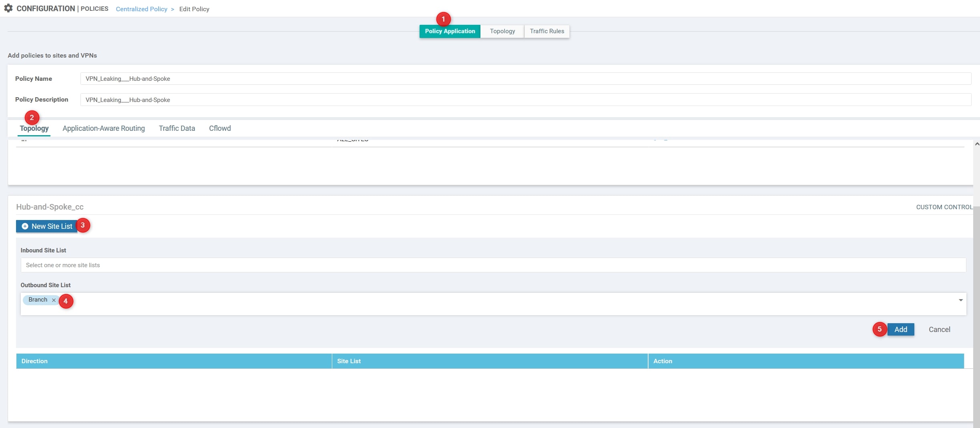Viewport: 980px width, 428px height.
Task: Click the configuration gear icon
Action: click(x=8, y=8)
